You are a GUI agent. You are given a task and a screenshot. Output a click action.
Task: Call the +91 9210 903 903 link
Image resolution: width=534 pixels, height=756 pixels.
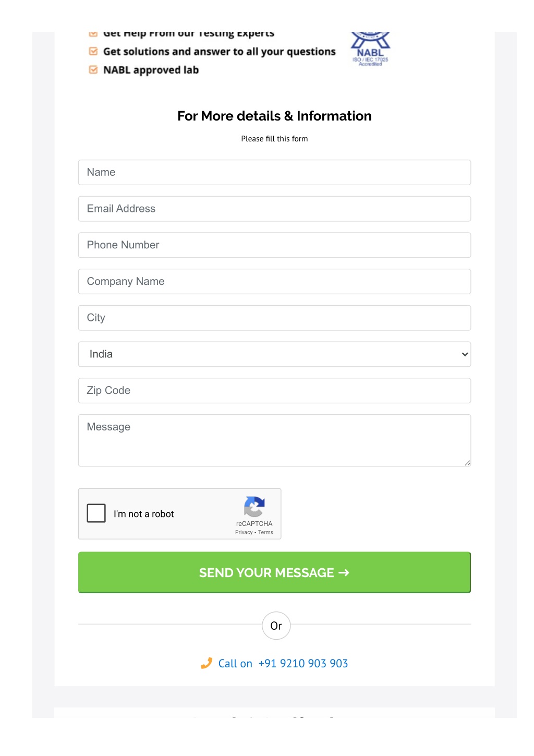click(303, 663)
